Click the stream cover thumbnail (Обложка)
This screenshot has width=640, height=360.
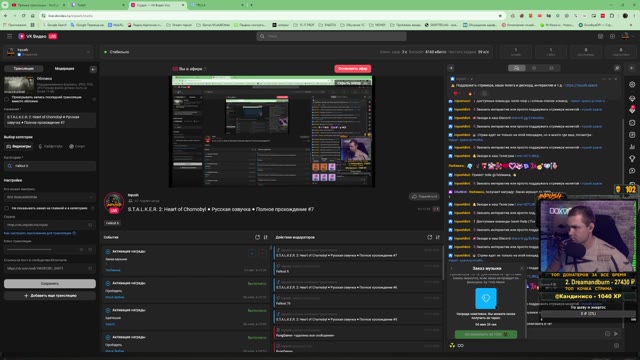[19, 84]
